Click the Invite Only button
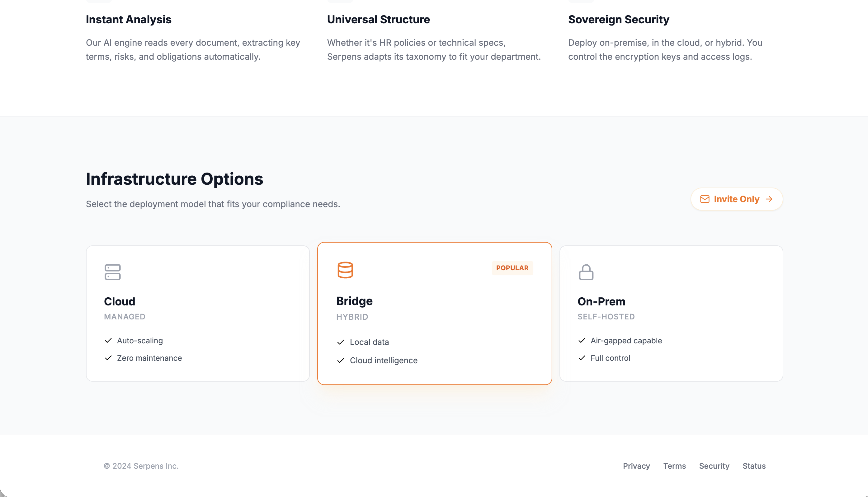Image resolution: width=868 pixels, height=497 pixels. pyautogui.click(x=737, y=199)
